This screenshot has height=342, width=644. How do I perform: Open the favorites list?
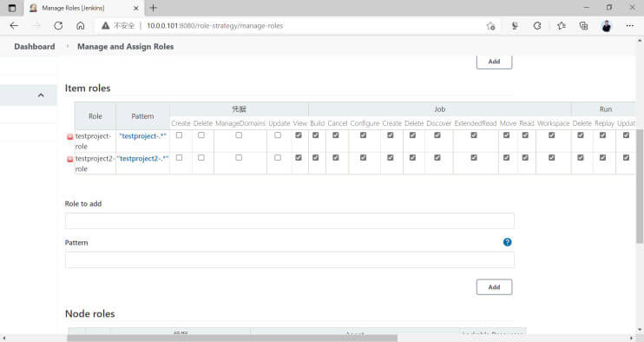561,26
